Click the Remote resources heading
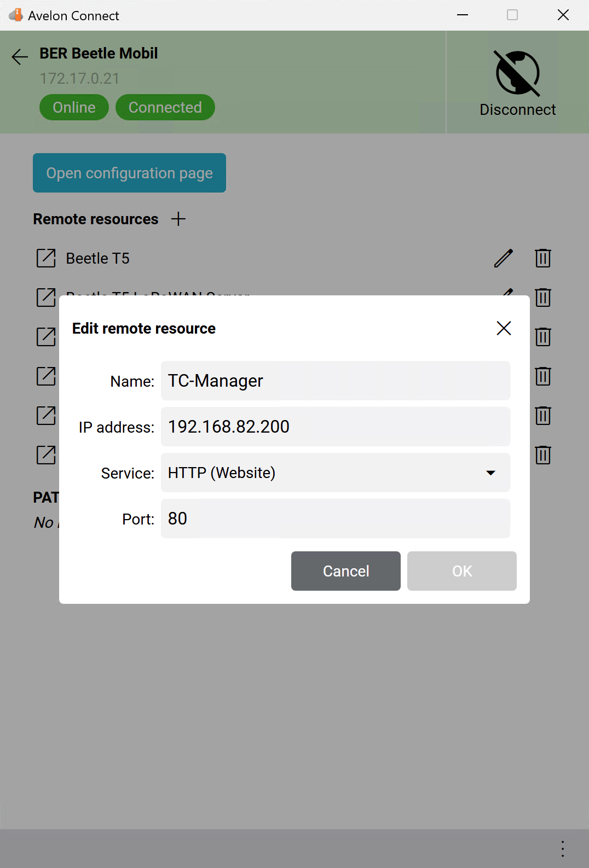Image resolution: width=589 pixels, height=868 pixels. click(96, 219)
